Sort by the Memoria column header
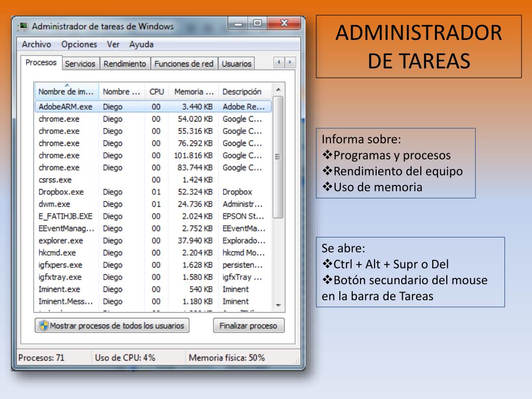532x399 pixels. pyautogui.click(x=193, y=91)
